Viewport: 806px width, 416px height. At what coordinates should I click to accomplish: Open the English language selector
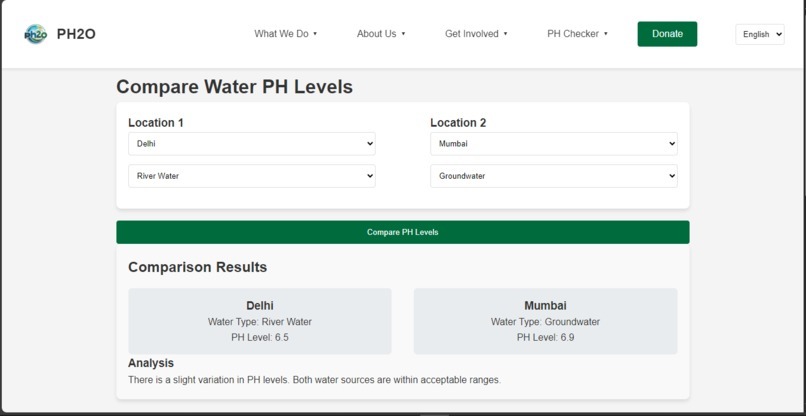(760, 34)
